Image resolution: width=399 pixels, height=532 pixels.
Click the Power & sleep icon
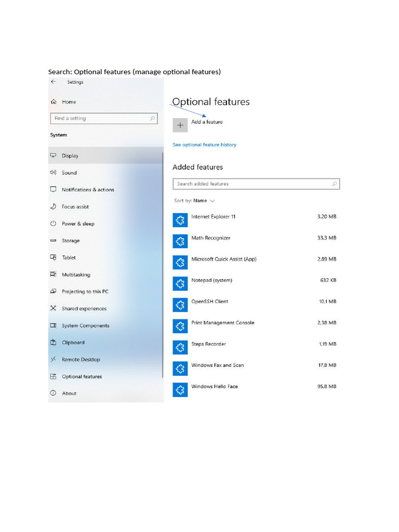tap(54, 223)
